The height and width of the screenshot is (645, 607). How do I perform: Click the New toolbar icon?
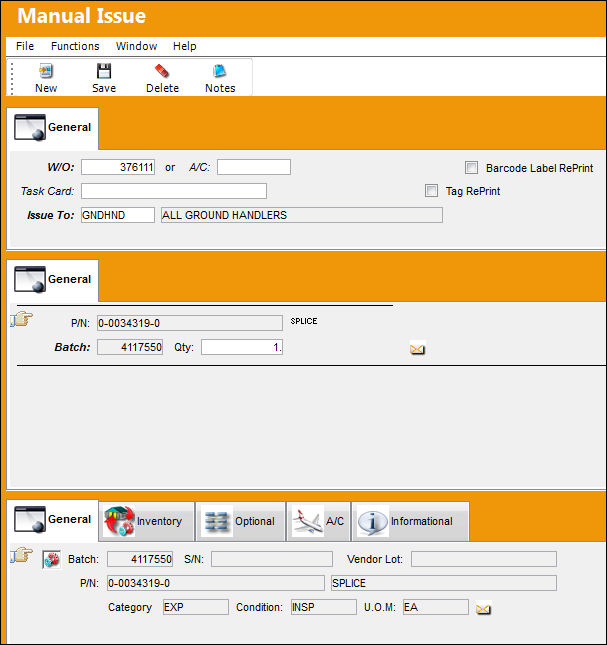(46, 71)
